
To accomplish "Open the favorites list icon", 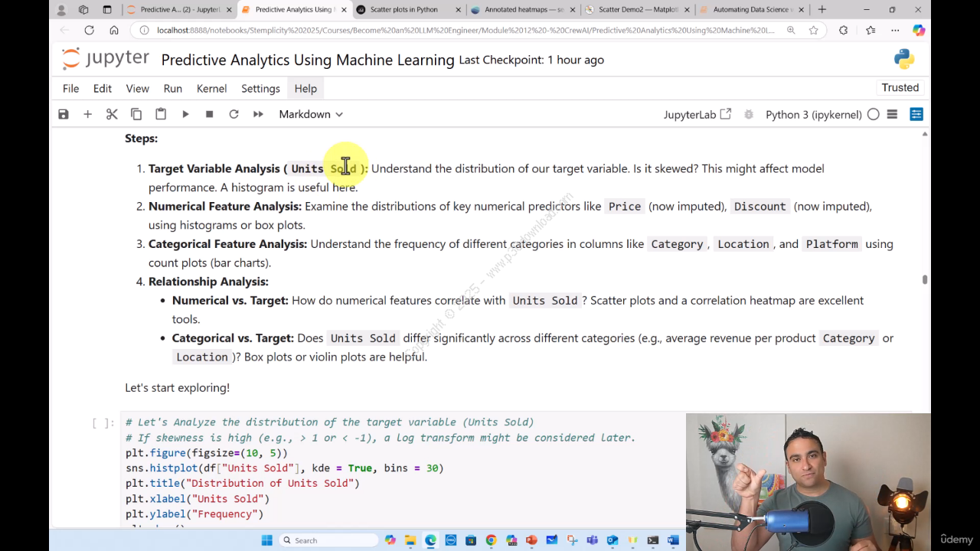I will pyautogui.click(x=871, y=30).
